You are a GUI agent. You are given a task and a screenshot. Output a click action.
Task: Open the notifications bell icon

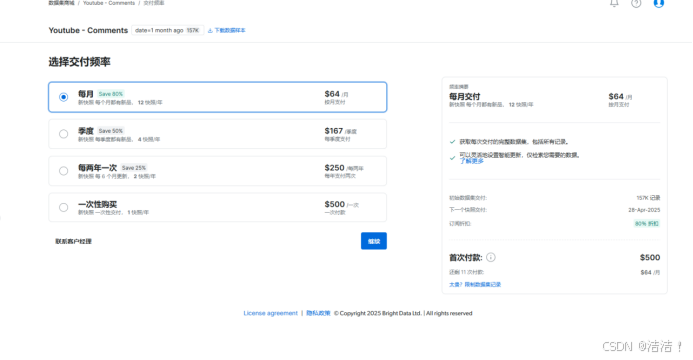click(x=614, y=3)
